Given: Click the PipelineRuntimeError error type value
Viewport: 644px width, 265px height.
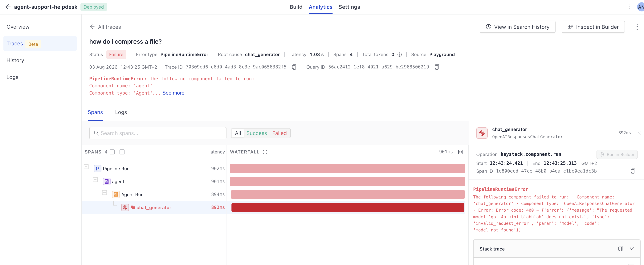Looking at the screenshot, I should tap(184, 55).
